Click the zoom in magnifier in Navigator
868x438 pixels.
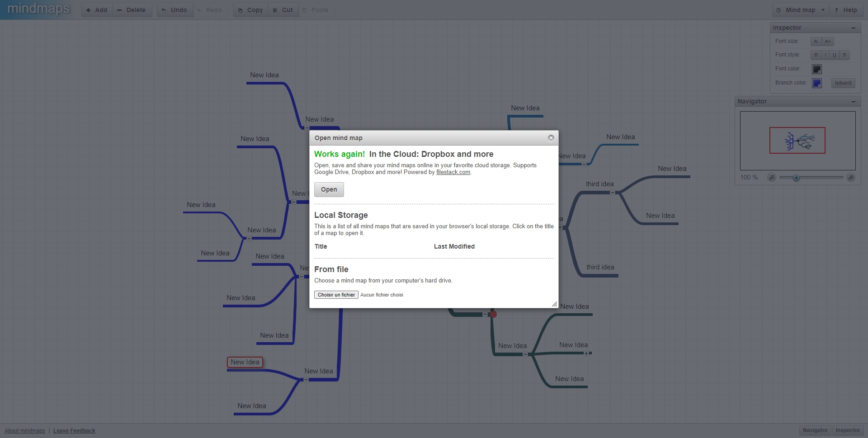850,178
